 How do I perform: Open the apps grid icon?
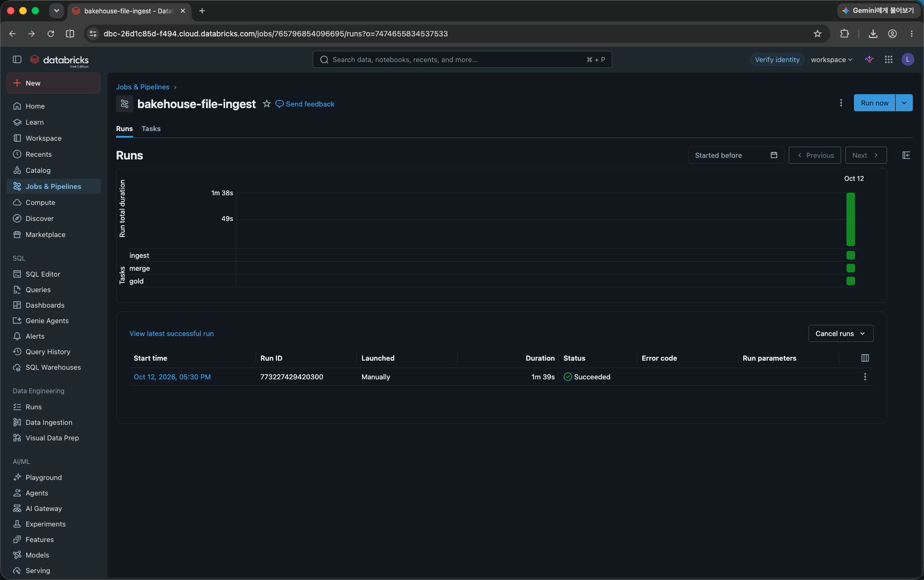(889, 59)
